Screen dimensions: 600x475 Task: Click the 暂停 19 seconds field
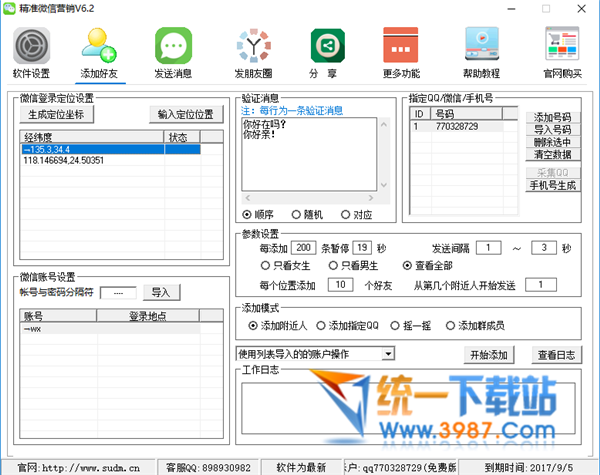[362, 248]
